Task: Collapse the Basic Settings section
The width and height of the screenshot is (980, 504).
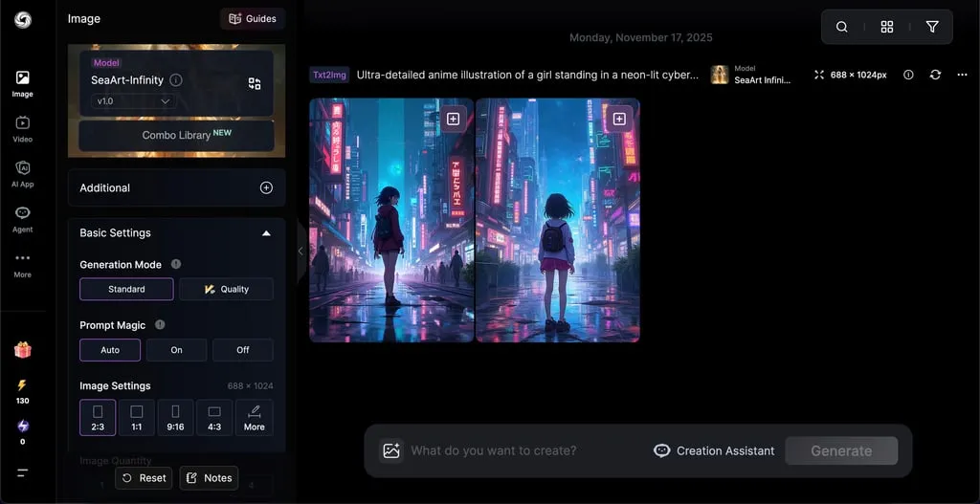Action: pos(266,233)
